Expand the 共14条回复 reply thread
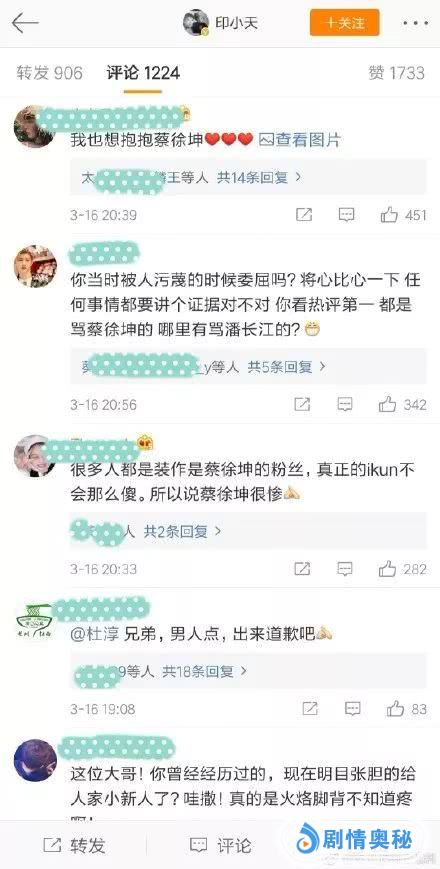The width and height of the screenshot is (440, 869). point(259,177)
